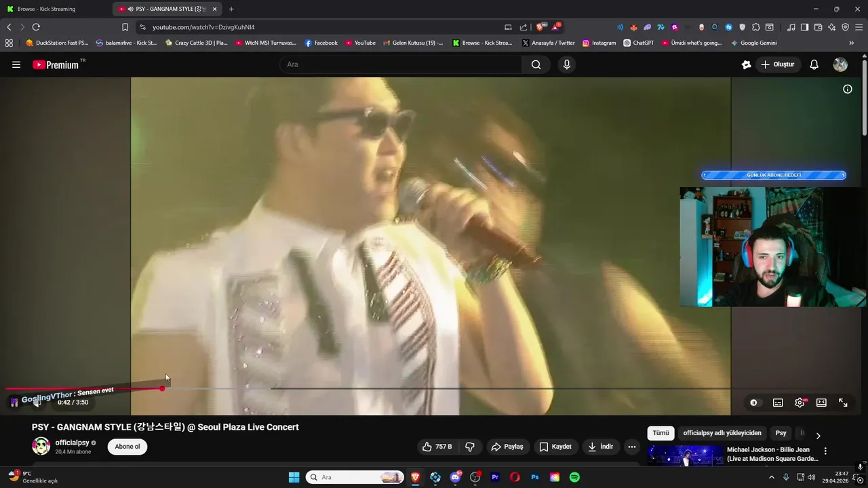Open Michael Jackson Billie Jean video thumbnail
The height and width of the screenshot is (488, 868).
pos(685,455)
